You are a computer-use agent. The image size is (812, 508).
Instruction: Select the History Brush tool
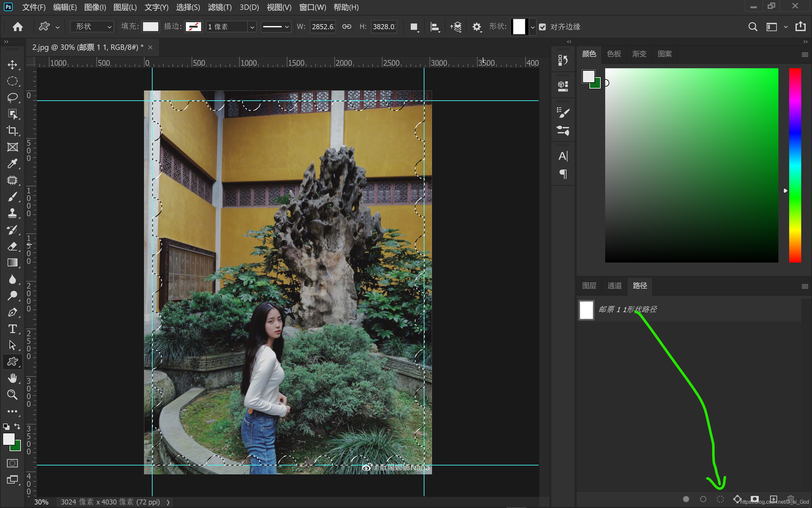point(12,230)
